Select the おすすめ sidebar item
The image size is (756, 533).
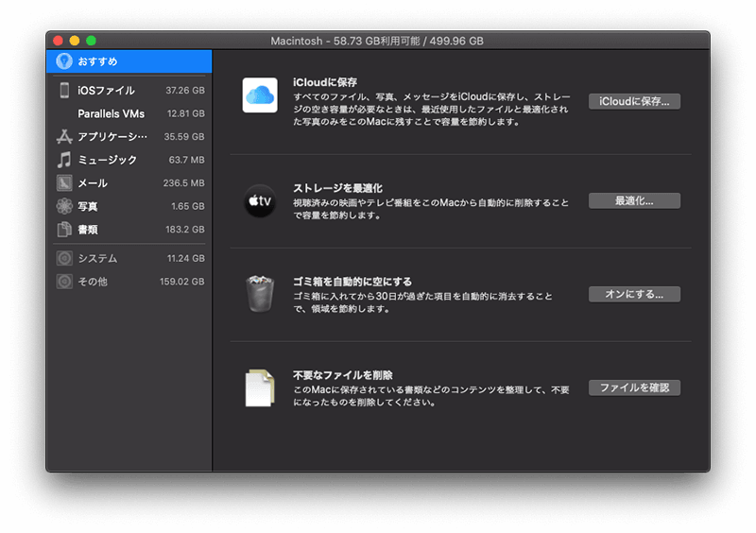(129, 61)
